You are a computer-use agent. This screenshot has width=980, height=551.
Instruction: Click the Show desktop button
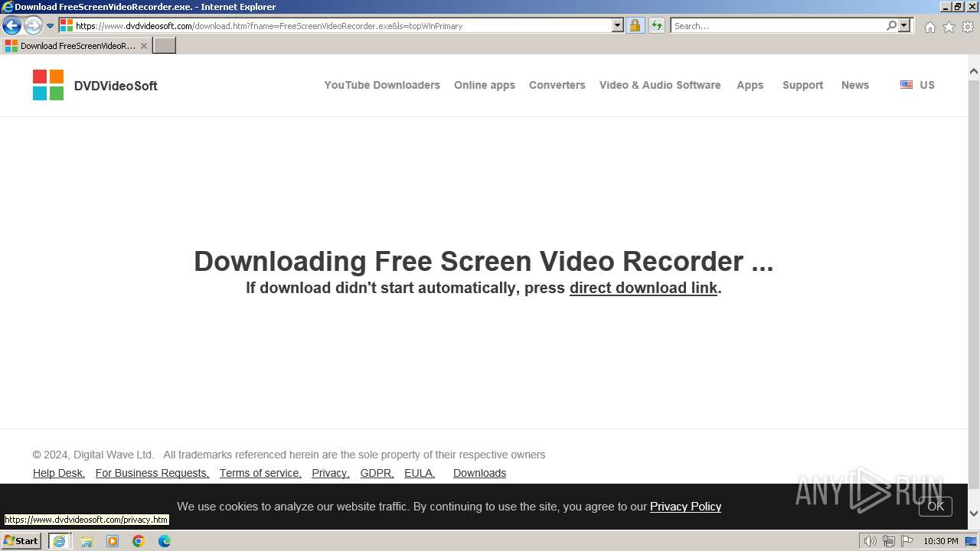point(971,541)
